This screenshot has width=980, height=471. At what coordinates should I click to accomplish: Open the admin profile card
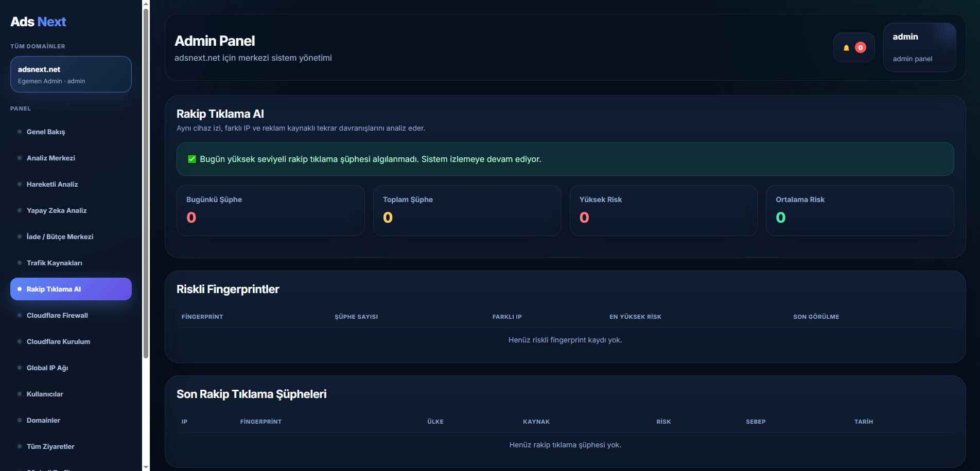[919, 47]
